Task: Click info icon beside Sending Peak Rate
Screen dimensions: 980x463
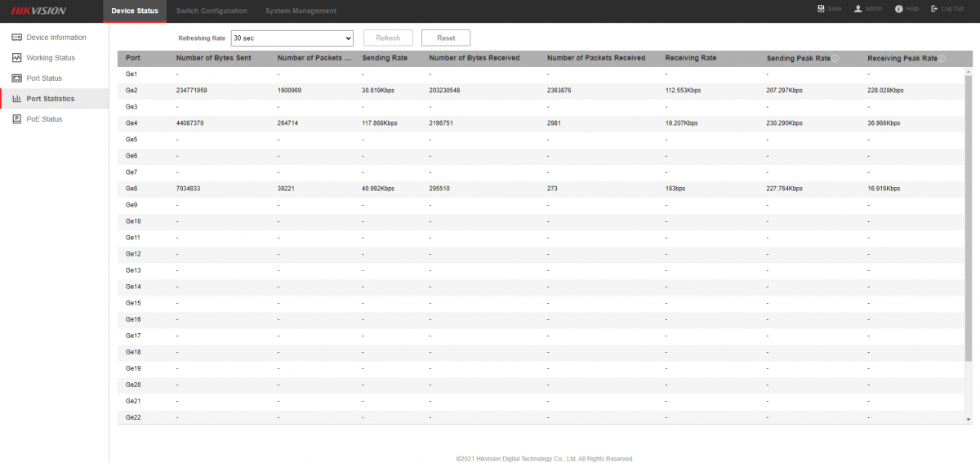Action: (835, 59)
